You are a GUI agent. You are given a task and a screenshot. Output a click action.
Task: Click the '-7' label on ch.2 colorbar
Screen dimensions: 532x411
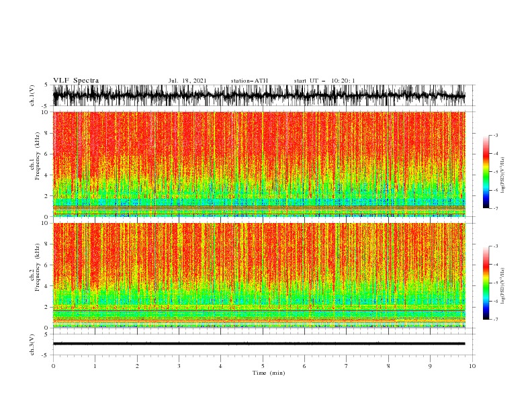(496, 320)
